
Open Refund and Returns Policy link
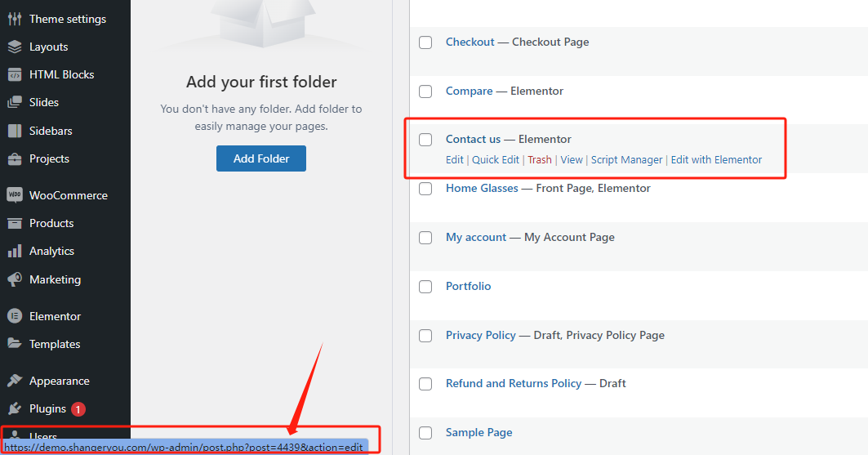coord(514,384)
